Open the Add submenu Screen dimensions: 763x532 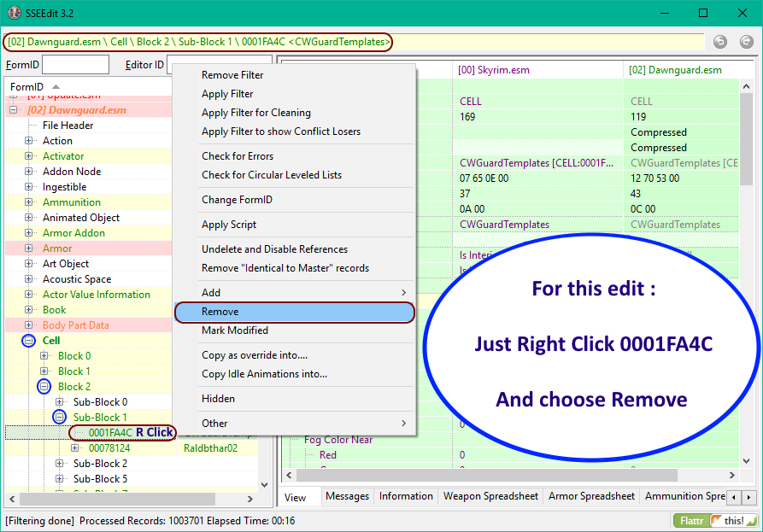click(x=295, y=293)
